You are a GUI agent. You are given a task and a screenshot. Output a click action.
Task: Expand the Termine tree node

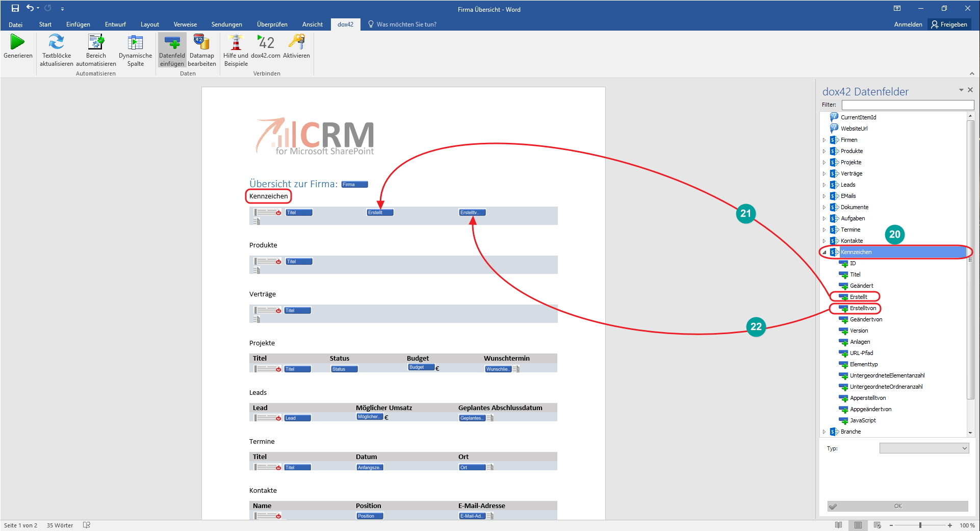[x=824, y=230]
